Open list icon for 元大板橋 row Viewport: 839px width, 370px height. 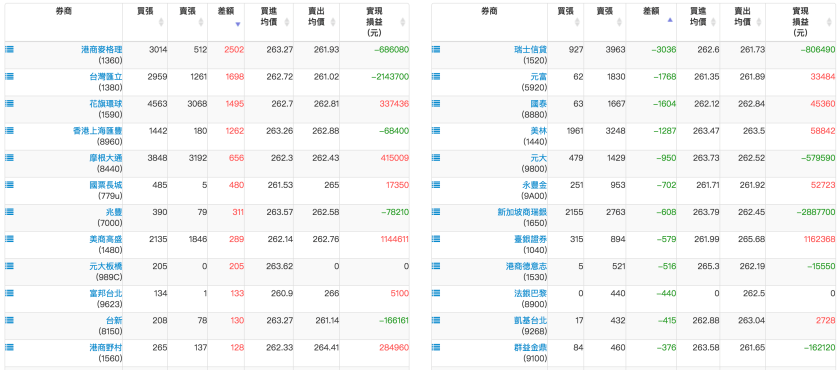[x=9, y=266]
